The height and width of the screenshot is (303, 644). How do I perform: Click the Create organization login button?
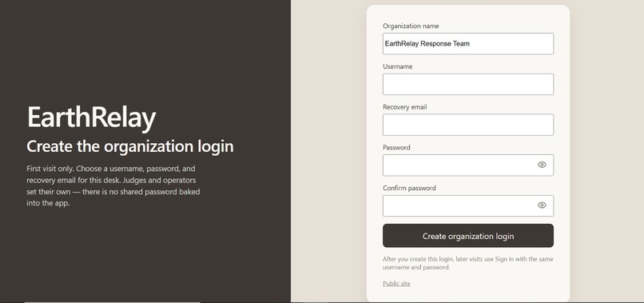pos(467,236)
